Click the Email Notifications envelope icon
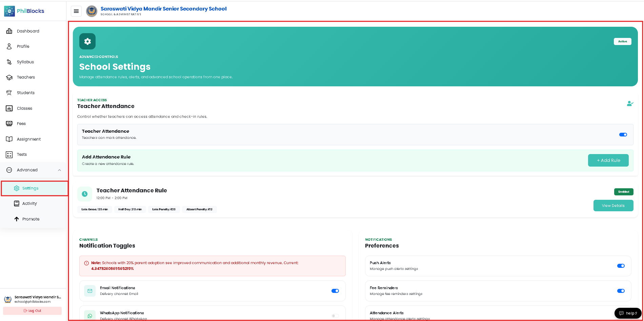 [90, 291]
